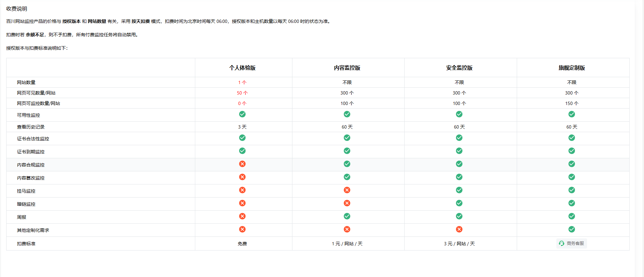Click the 网页可监控数量/网站 row label
The height and width of the screenshot is (277, 644).
tap(39, 103)
